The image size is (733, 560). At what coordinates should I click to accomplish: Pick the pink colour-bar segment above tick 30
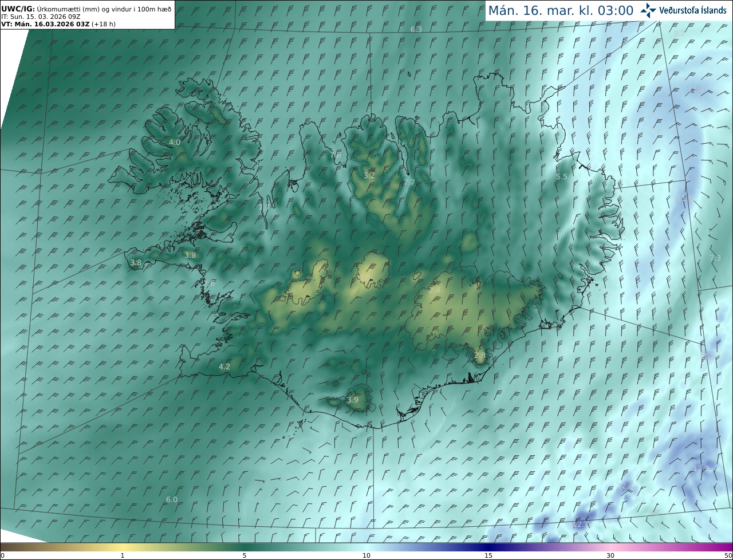(610, 547)
